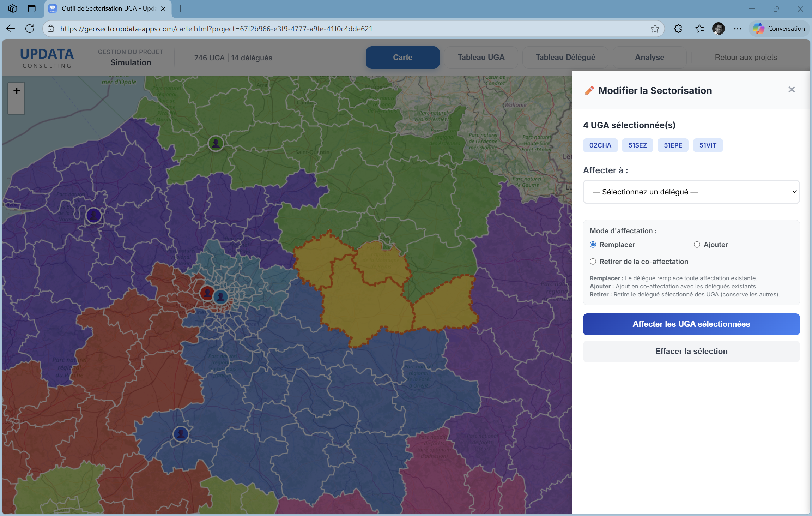Viewport: 812px width, 516px height.
Task: Select Retirer de la co-affectation
Action: [x=593, y=261]
